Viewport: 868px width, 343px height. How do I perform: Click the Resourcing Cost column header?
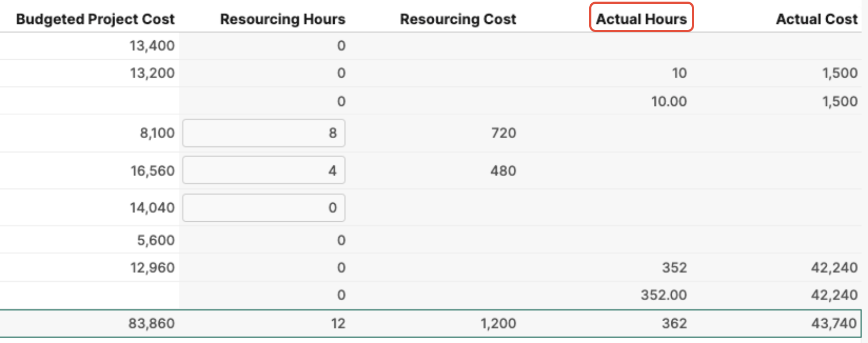coord(458,19)
